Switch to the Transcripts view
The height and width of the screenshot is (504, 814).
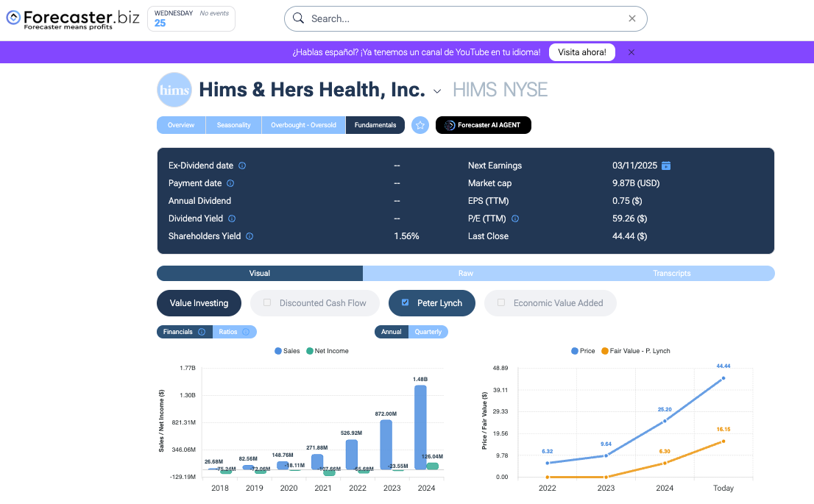click(x=672, y=273)
